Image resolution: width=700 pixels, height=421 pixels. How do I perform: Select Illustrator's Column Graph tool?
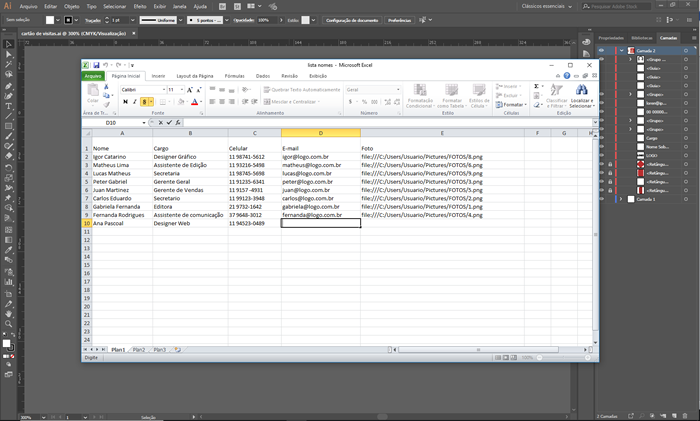[x=8, y=282]
